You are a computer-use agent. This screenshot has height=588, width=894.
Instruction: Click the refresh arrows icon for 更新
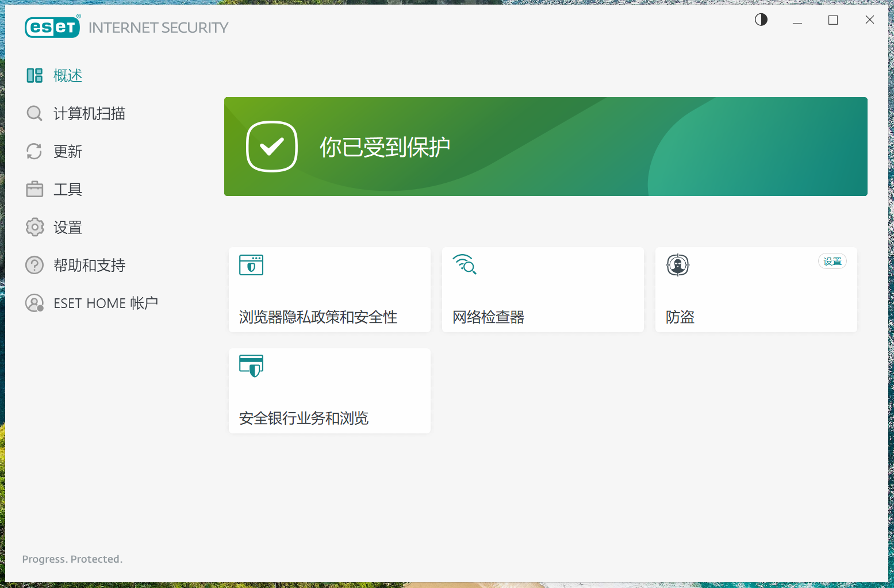[x=34, y=151]
